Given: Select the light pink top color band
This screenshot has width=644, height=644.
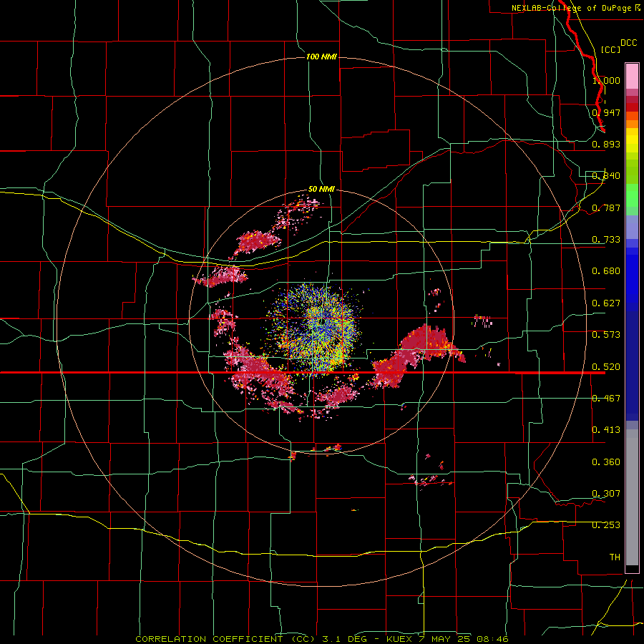Looking at the screenshot, I should [x=632, y=76].
